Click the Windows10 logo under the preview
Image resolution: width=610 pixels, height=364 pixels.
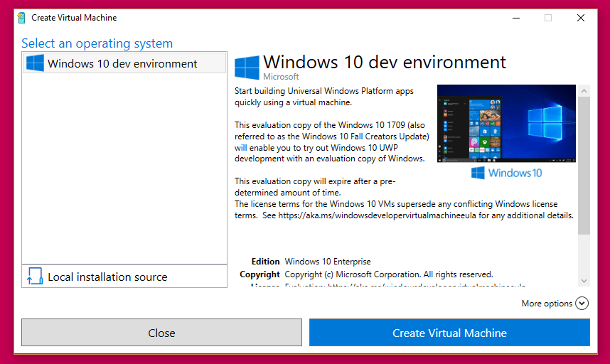tap(506, 173)
